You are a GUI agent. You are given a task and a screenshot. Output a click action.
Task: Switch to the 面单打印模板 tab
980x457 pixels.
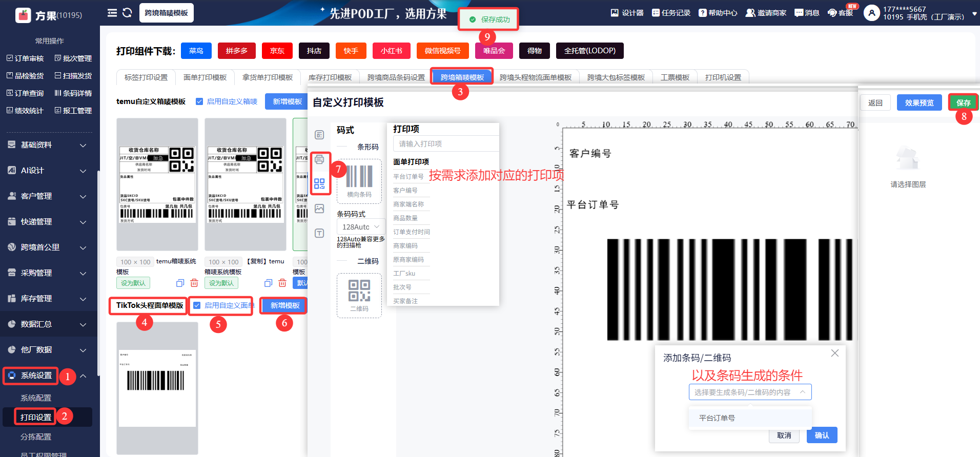click(205, 77)
